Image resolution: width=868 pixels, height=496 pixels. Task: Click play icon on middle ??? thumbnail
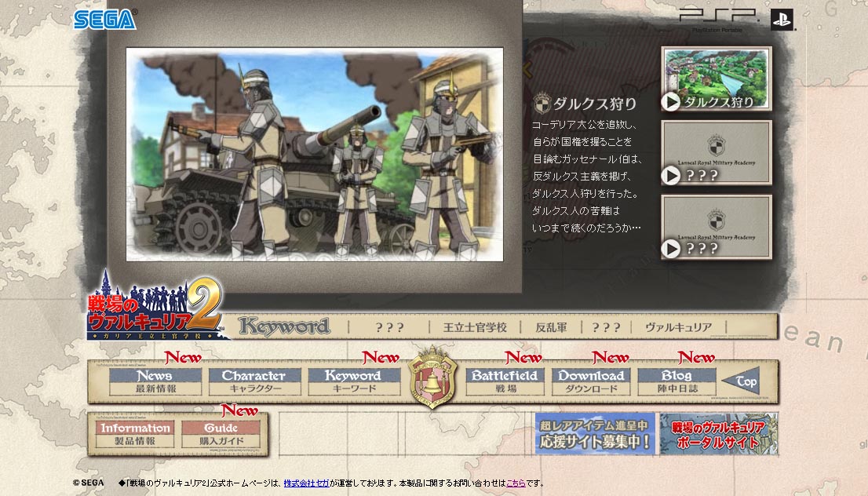(672, 176)
